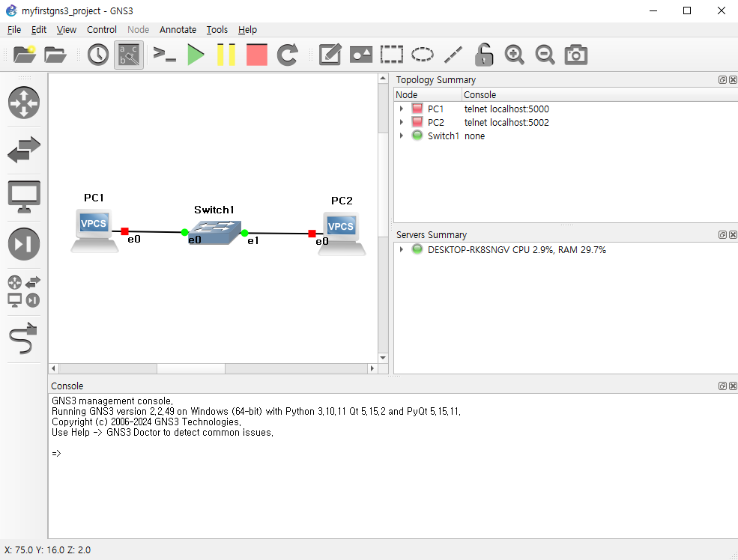Open the View menu
The image size is (738, 560).
pos(67,30)
